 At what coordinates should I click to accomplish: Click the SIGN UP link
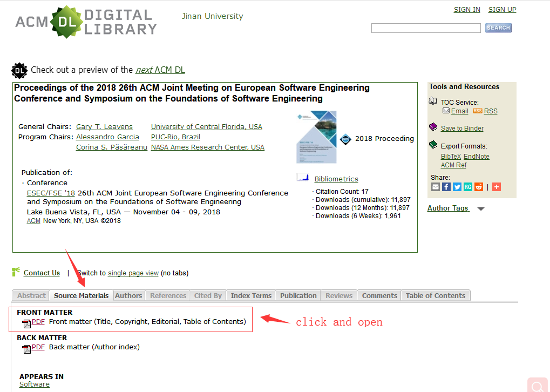(503, 10)
